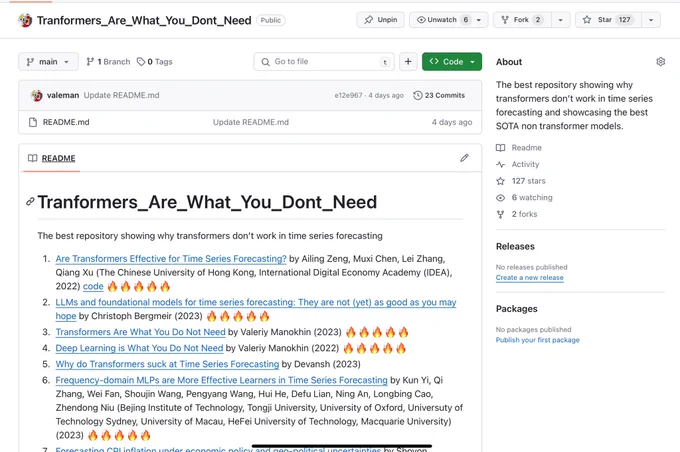
Task: Open the README.md file
Action: [66, 122]
